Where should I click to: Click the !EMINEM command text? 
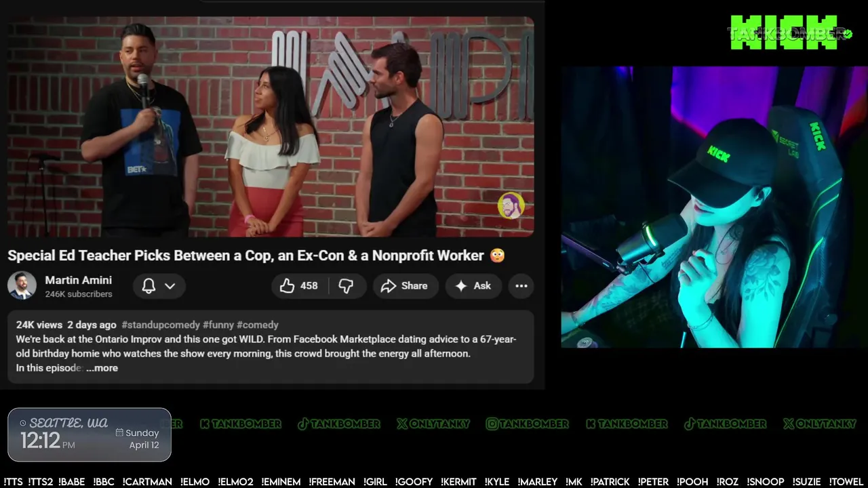(281, 482)
